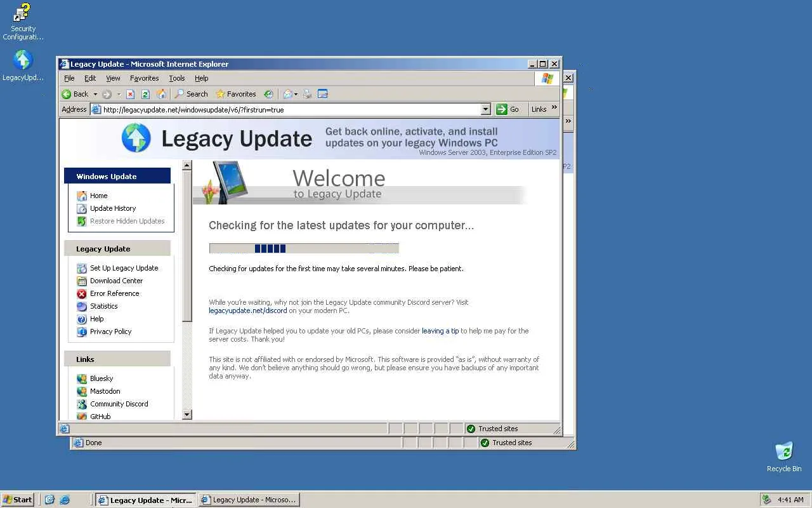Select the LegacyUpdate desktop shortcut icon
Screen dimensions: 812x508
(x=23, y=66)
